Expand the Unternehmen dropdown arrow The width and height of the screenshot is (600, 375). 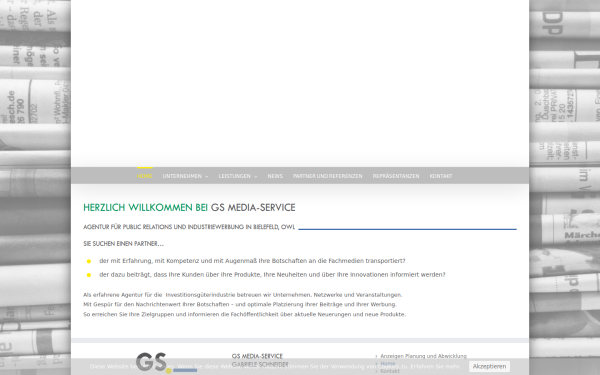click(x=207, y=176)
